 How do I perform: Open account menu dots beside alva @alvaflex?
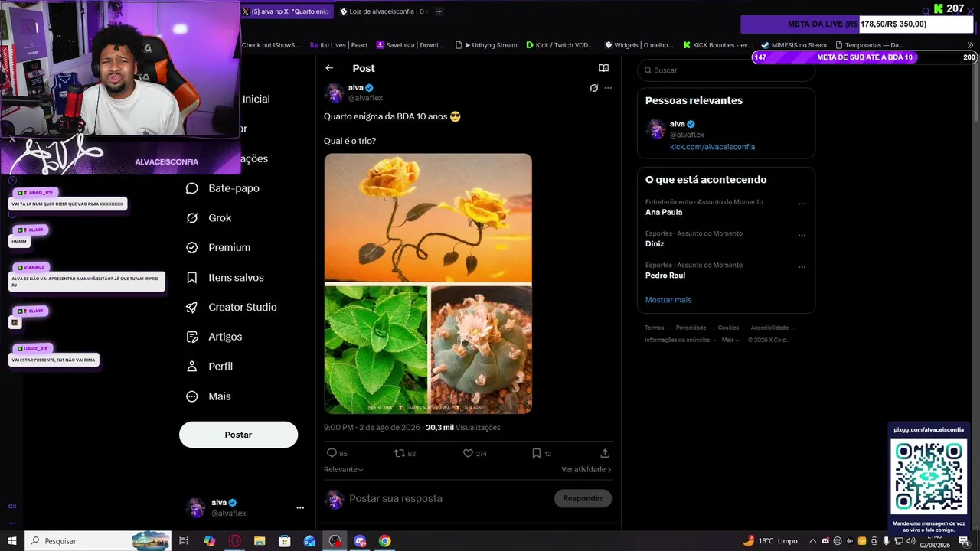(x=300, y=507)
